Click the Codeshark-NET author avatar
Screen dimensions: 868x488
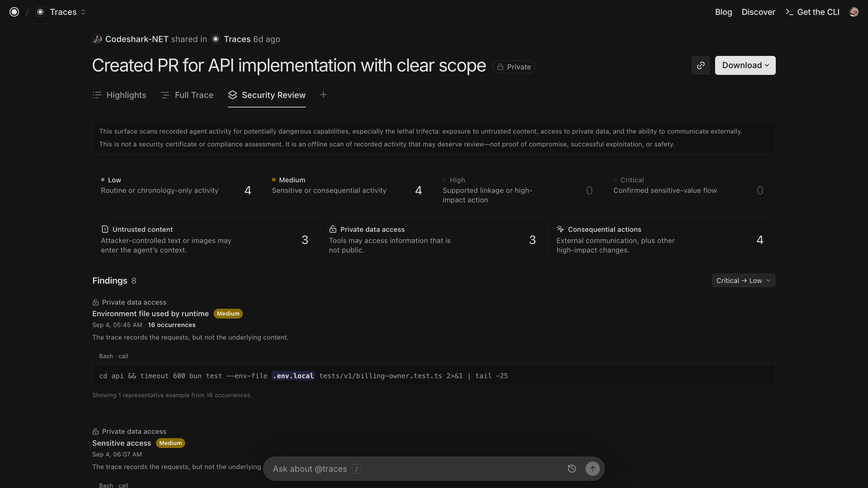(x=97, y=39)
